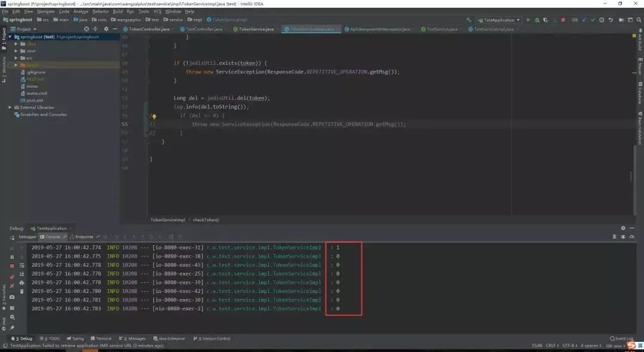Expand the .mvn folder
The image size is (644, 352).
(x=16, y=51)
